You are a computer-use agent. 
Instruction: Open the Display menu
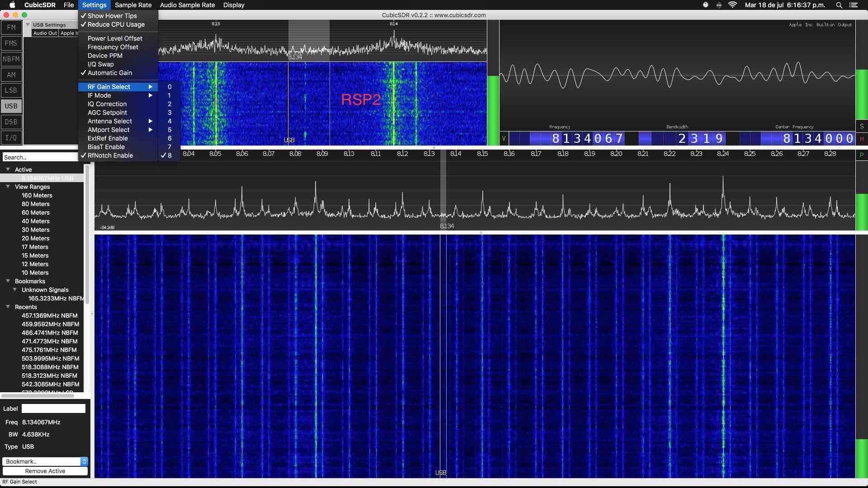coord(234,5)
